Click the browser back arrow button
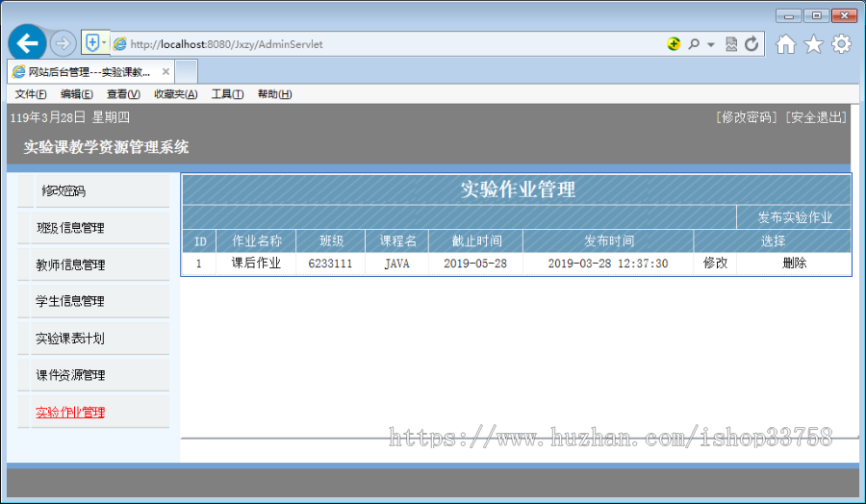 point(27,43)
